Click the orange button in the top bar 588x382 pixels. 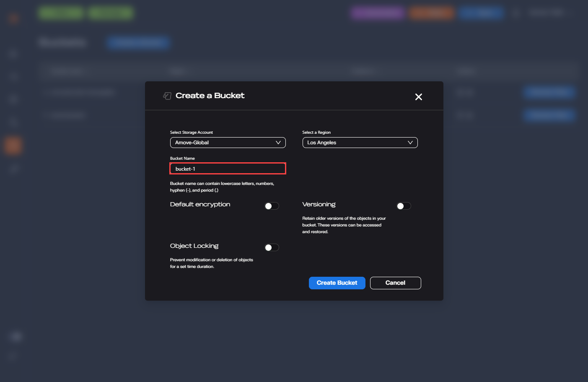[x=432, y=13]
